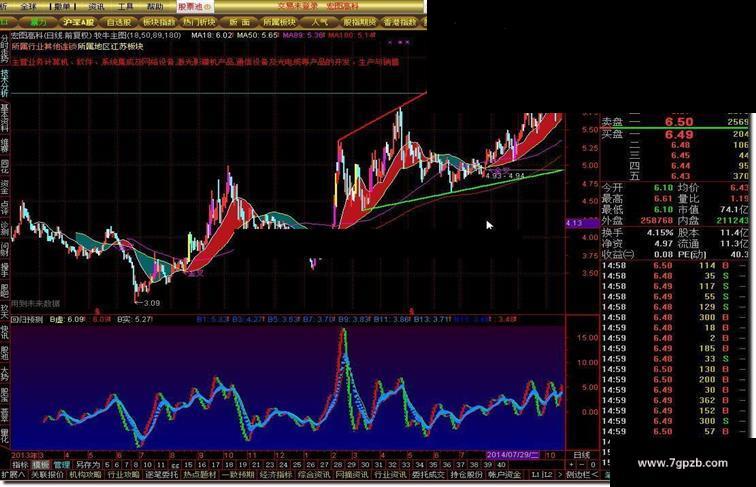
Task: Open the 香港指数 view
Action: tap(400, 22)
